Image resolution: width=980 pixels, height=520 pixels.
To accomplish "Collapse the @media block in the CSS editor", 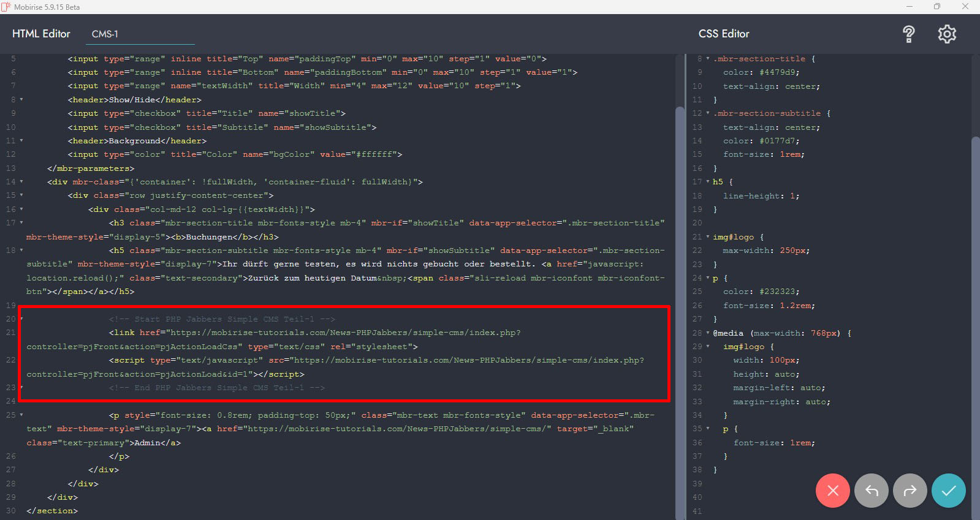I will coord(708,333).
